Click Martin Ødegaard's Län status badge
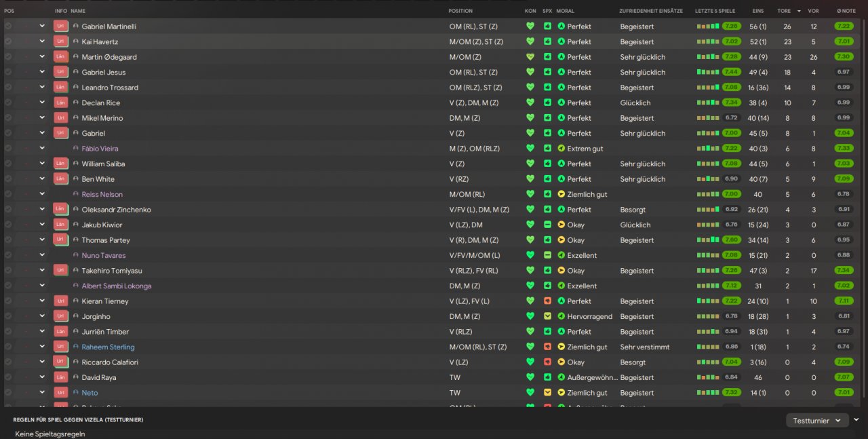Viewport: 868px width, 439px height. point(60,57)
